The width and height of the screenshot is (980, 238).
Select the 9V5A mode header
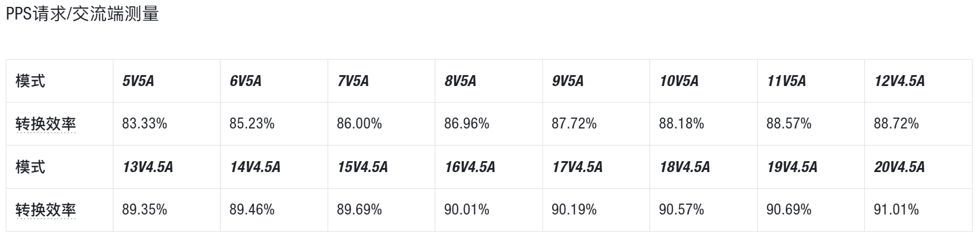click(x=568, y=81)
